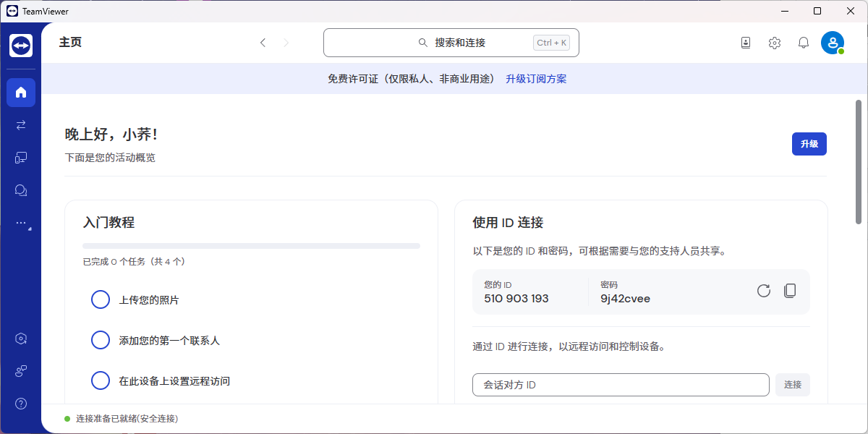Image resolution: width=868 pixels, height=434 pixels.
Task: Click the 升级订阅方案 link
Action: [536, 79]
